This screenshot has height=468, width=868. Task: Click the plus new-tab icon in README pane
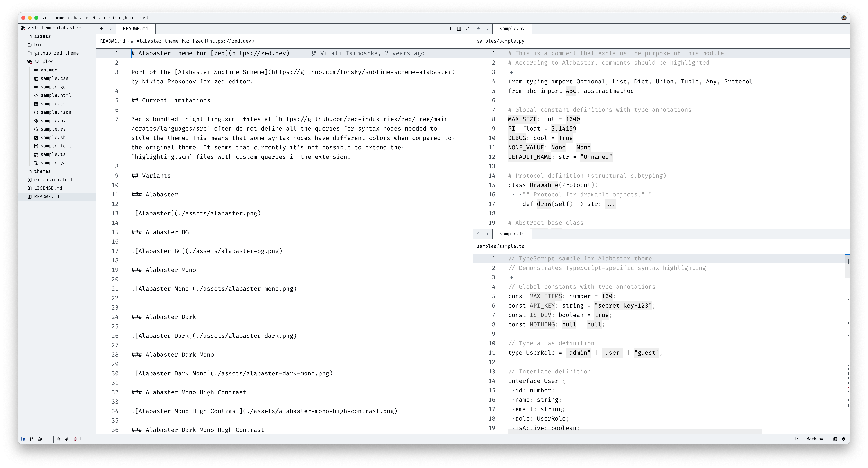coord(451,29)
